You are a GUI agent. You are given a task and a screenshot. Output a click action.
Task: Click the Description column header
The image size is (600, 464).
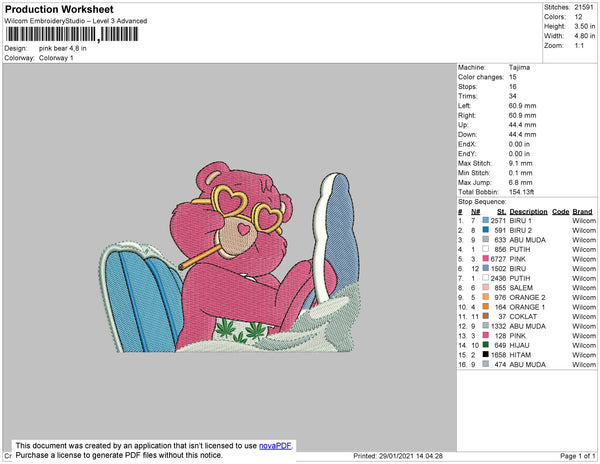[528, 212]
